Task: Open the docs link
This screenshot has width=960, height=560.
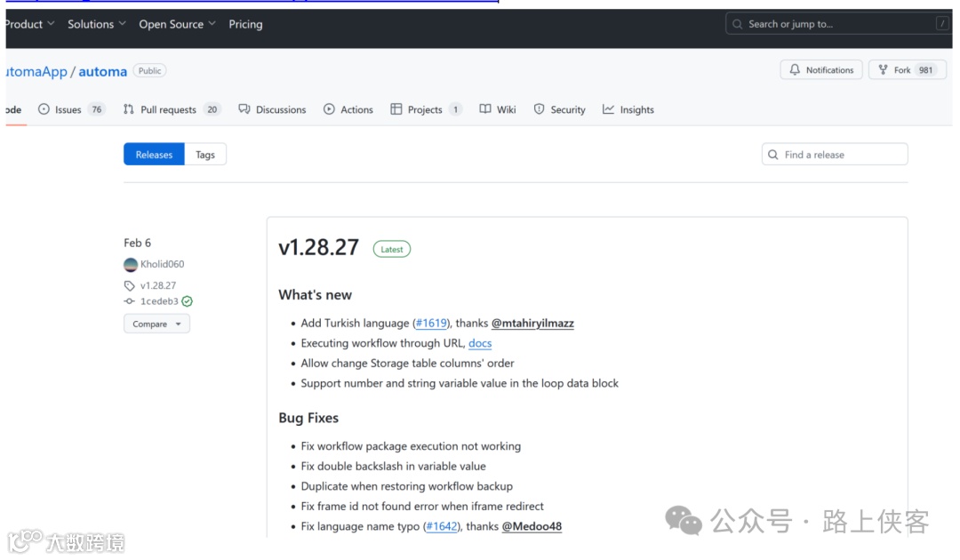Action: pos(480,343)
